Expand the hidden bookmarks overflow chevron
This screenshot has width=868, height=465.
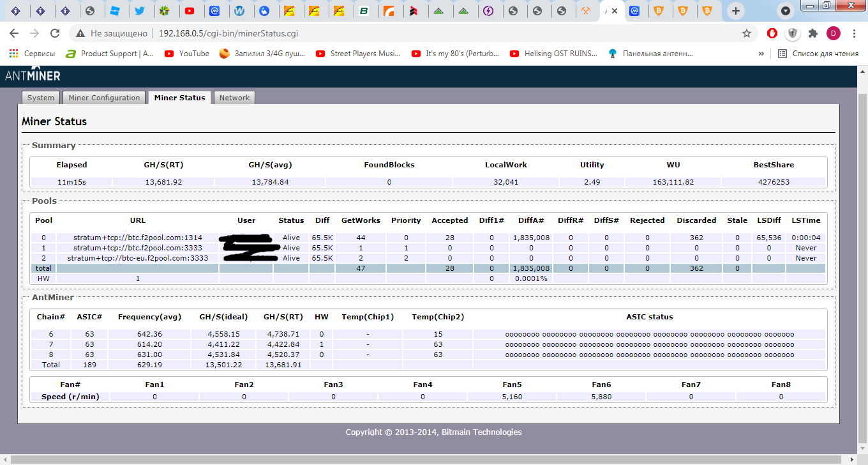click(761, 54)
